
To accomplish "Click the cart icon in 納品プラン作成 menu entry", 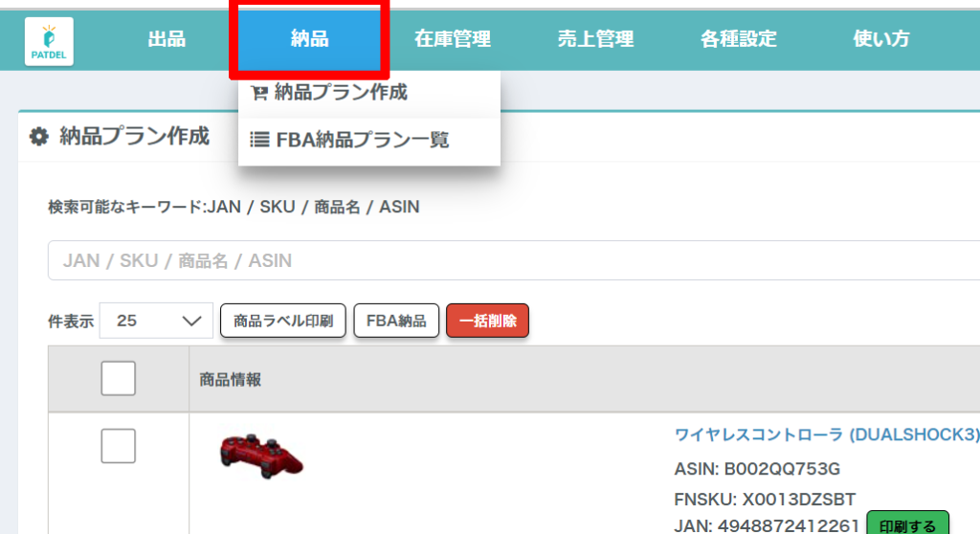I will (x=258, y=93).
